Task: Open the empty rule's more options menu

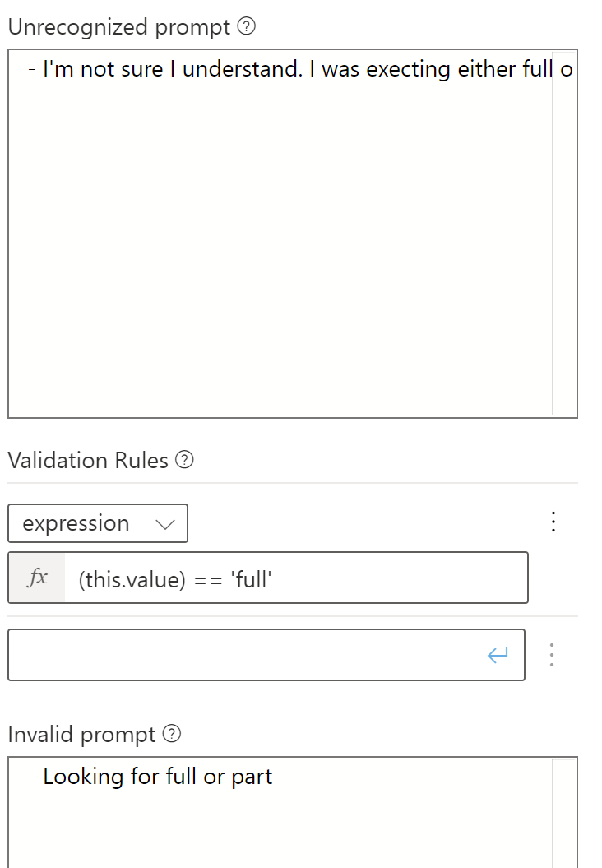Action: [552, 654]
